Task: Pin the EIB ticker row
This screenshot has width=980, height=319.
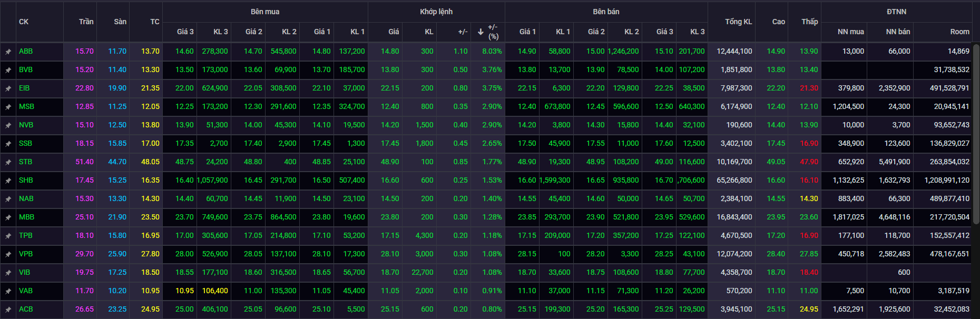Action: tap(8, 88)
